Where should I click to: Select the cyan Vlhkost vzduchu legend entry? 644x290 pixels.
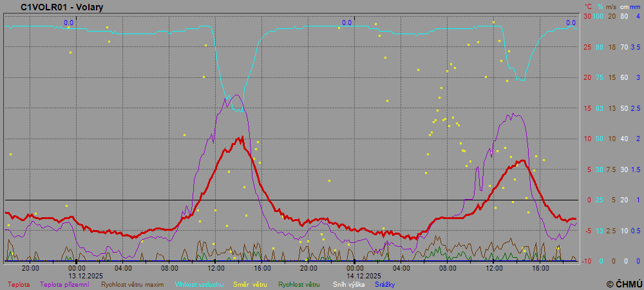point(197,284)
